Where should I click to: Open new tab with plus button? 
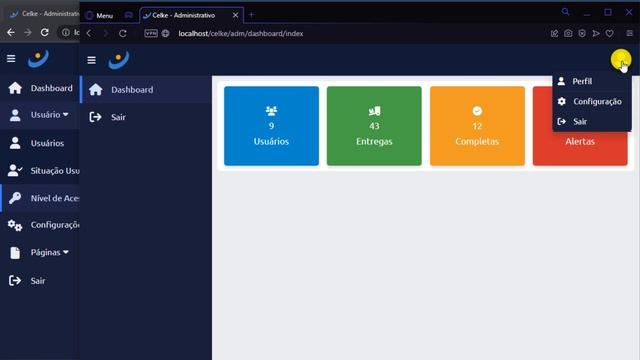[251, 15]
